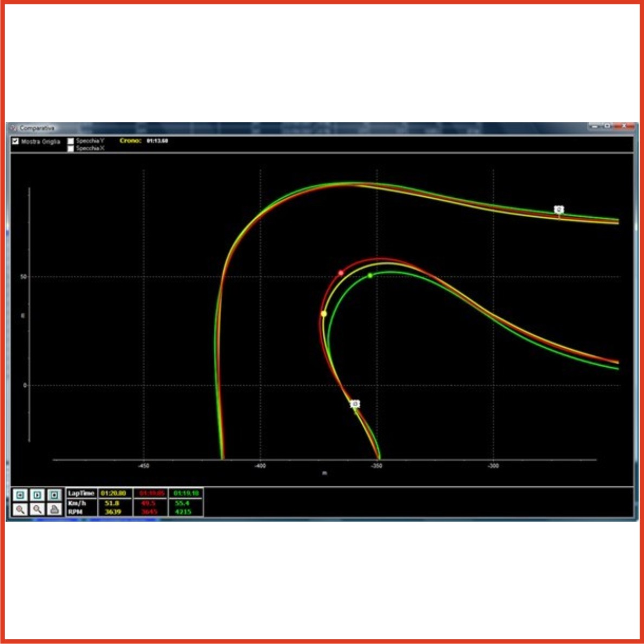The image size is (644, 644).
Task: Select the green lap time 01:19.18
Action: click(x=186, y=493)
